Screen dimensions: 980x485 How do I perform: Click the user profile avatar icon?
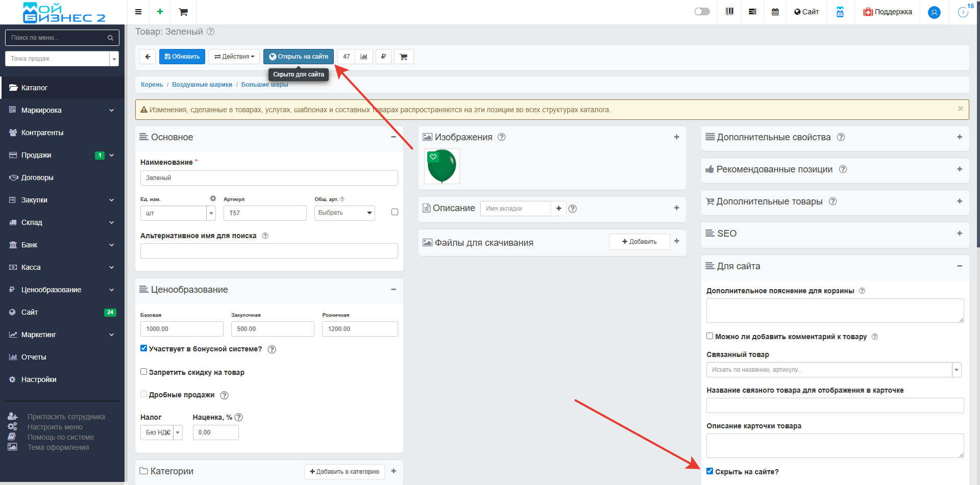tap(934, 12)
